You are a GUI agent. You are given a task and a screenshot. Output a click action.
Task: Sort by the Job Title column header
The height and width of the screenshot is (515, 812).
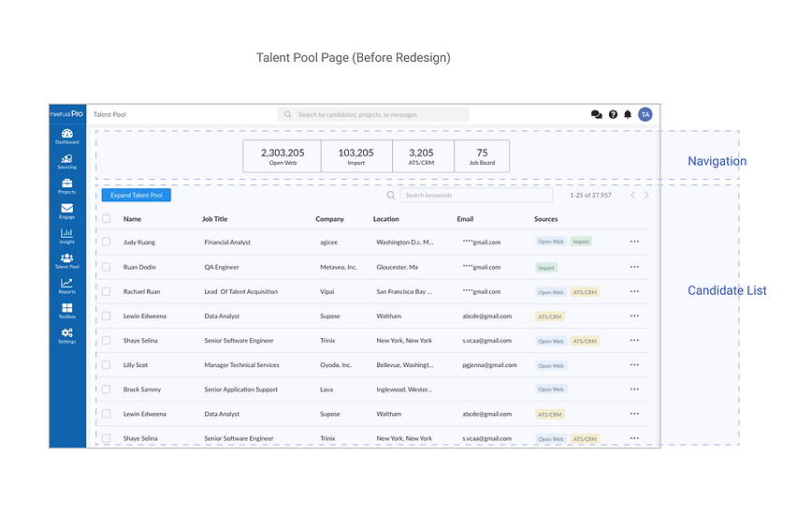(x=215, y=219)
